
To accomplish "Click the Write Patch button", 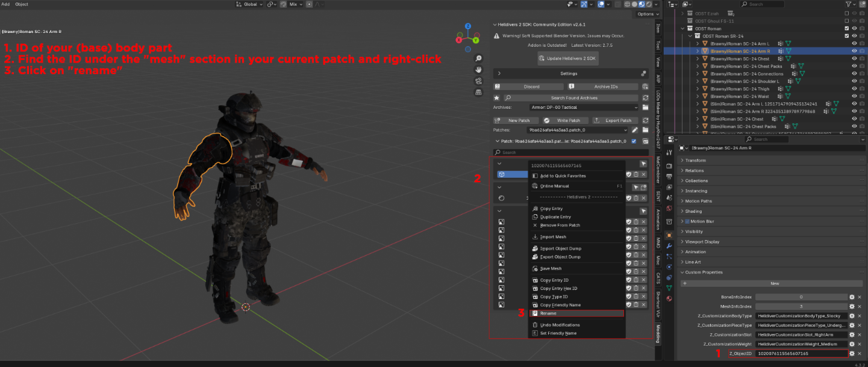I will point(565,120).
